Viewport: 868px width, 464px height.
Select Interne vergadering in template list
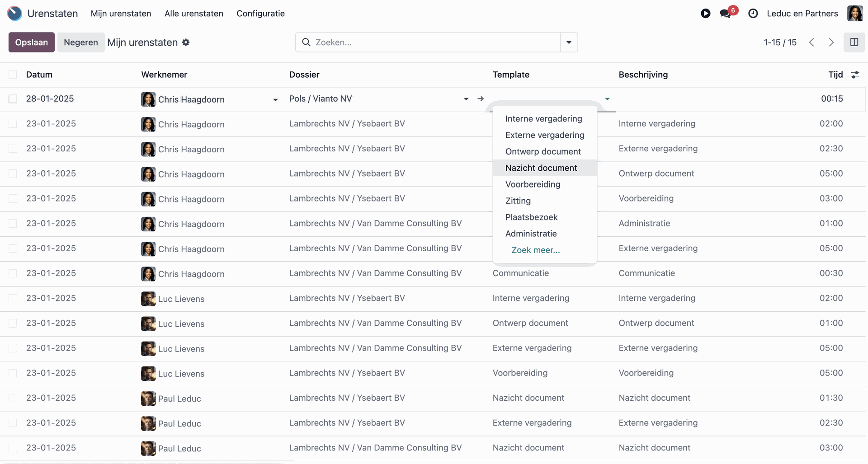pyautogui.click(x=545, y=119)
